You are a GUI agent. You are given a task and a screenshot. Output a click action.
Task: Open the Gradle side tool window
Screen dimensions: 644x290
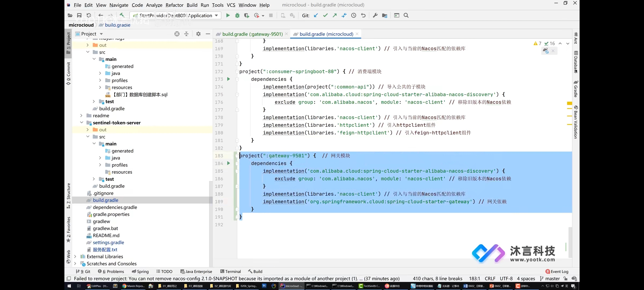[x=576, y=89]
